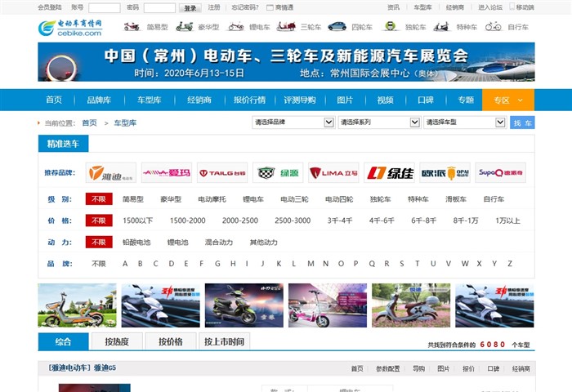
Task: Open 品牌库 in main navigation
Action: [99, 100]
